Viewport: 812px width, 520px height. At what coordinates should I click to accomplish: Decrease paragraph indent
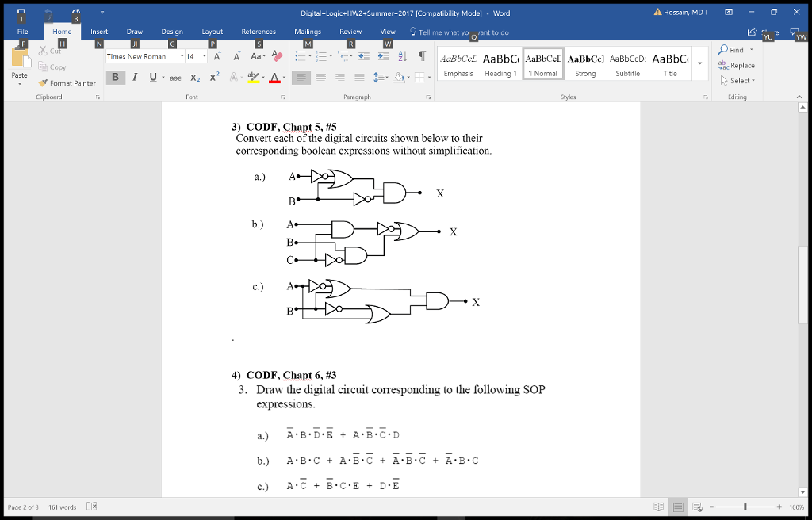coord(363,56)
